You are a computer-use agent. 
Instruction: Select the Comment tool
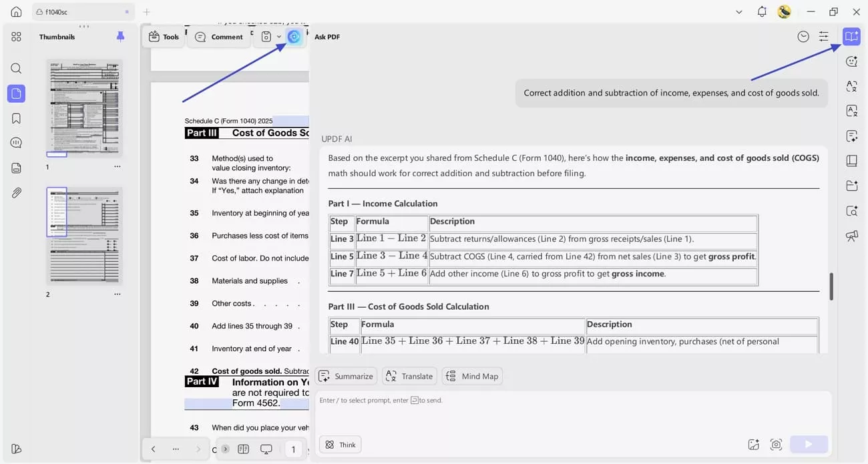tap(219, 37)
